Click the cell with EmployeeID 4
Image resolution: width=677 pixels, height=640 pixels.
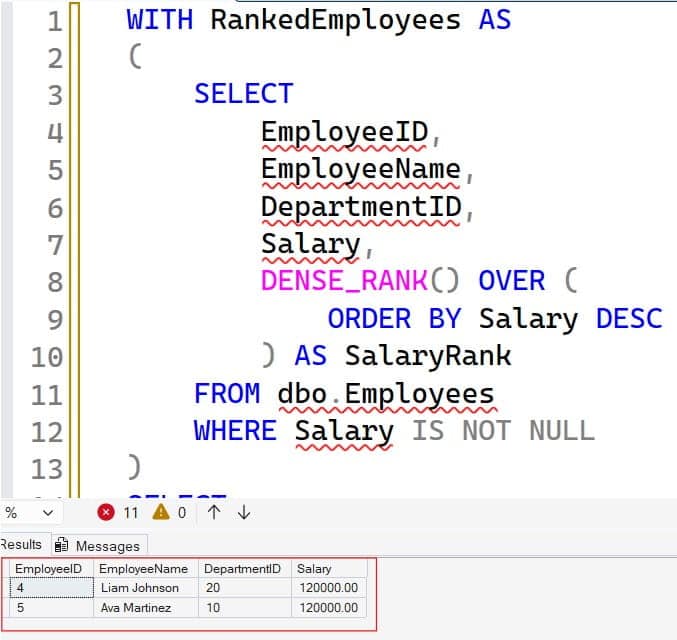(51, 588)
